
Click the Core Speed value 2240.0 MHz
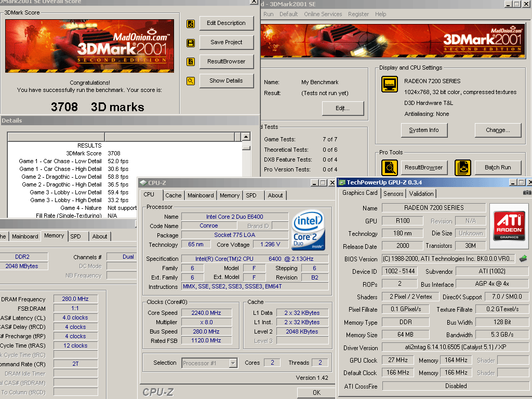(206, 313)
